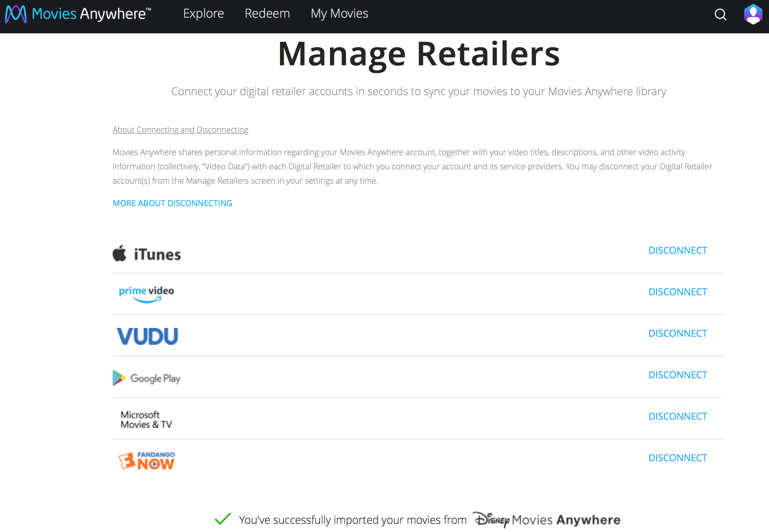Image resolution: width=769 pixels, height=532 pixels.
Task: Click the Microsoft Movies & TV logo
Action: coord(146,419)
